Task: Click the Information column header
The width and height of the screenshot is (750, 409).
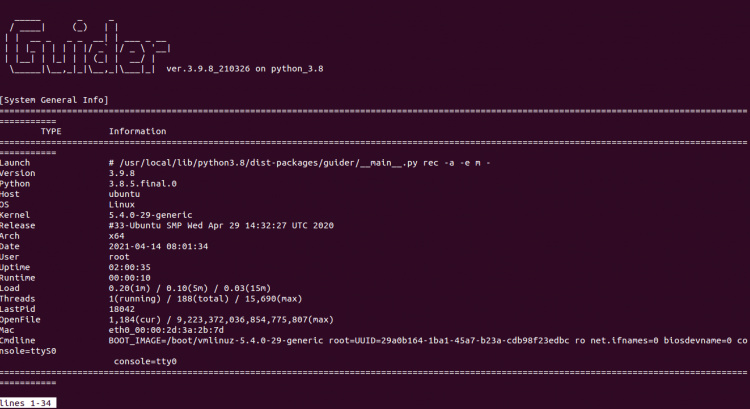Action: 138,131
